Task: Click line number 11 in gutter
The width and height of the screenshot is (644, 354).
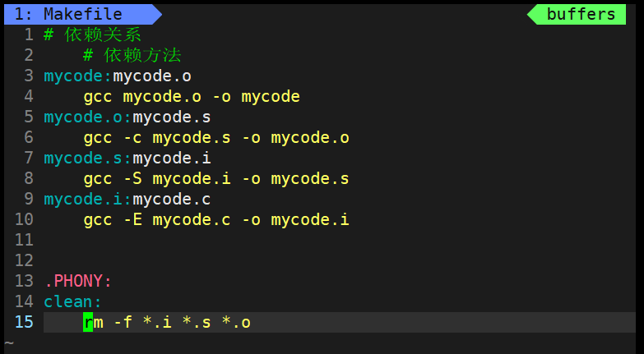Action: pyautogui.click(x=24, y=241)
